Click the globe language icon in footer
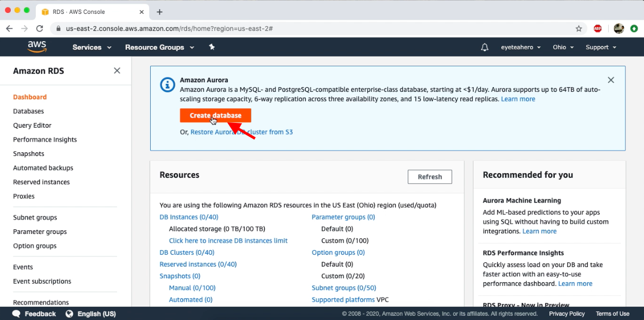Viewport: 644px width, 320px height. tap(69, 314)
